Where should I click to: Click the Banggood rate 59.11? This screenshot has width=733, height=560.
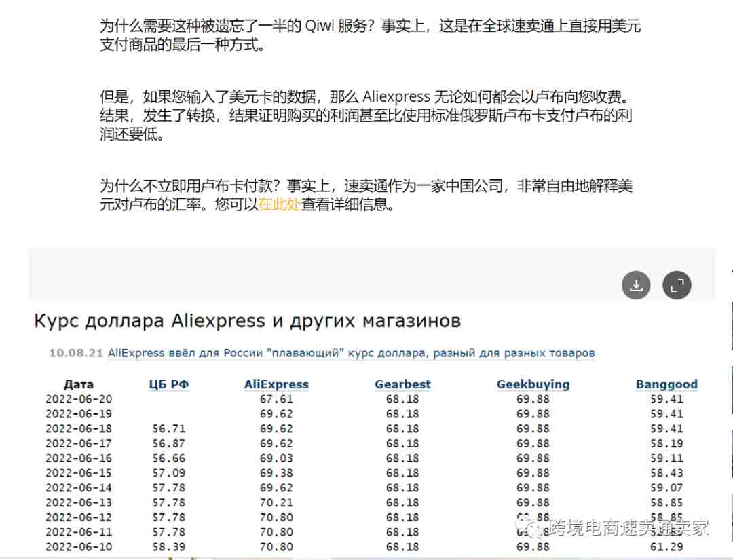pyautogui.click(x=666, y=458)
